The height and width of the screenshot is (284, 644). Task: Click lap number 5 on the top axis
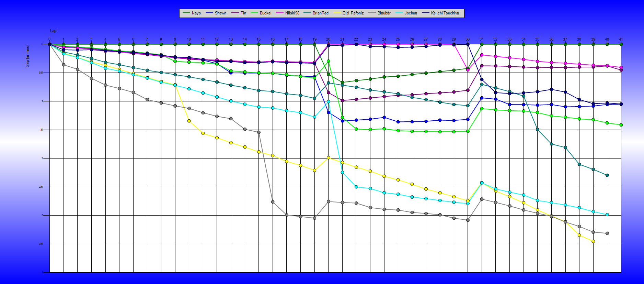pos(119,39)
